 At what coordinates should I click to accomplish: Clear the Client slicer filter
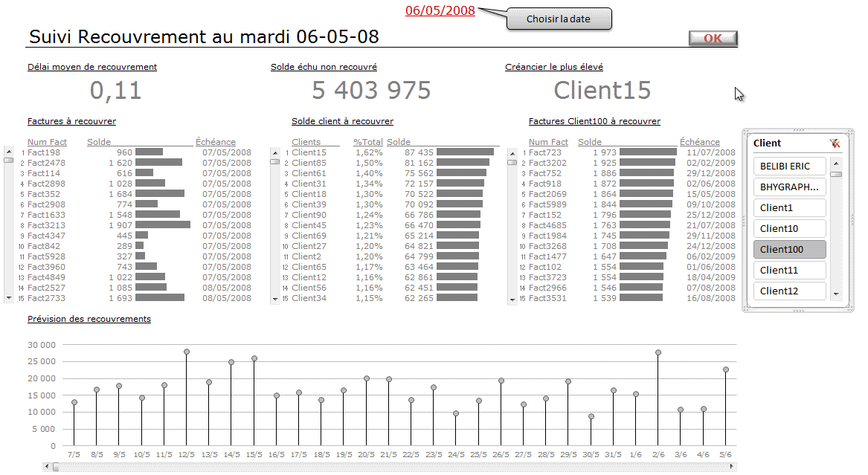tap(835, 143)
